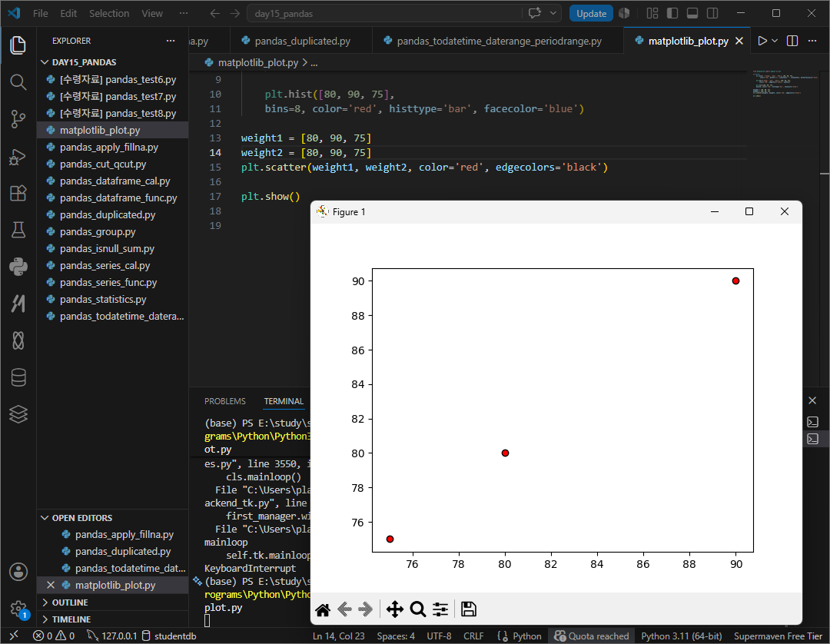Viewport: 830px width, 644px height.
Task: Open pandas_cut_qcut.py in the explorer
Action: 112,164
